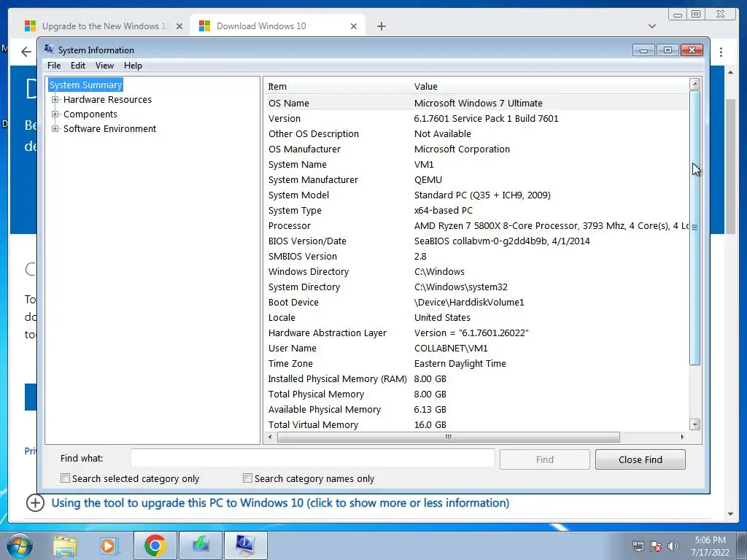The width and height of the screenshot is (747, 560).
Task: Open the View menu
Action: point(104,66)
